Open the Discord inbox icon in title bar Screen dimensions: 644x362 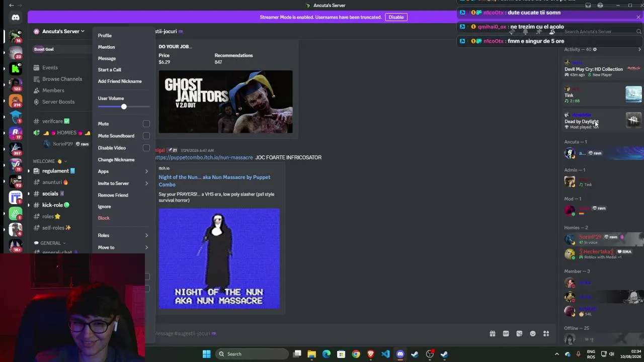[x=588, y=6]
